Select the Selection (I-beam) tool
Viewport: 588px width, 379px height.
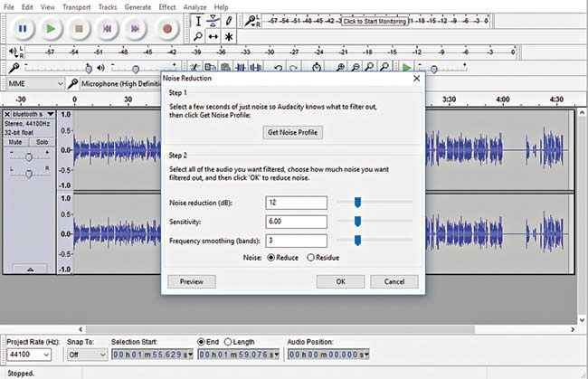click(x=198, y=21)
